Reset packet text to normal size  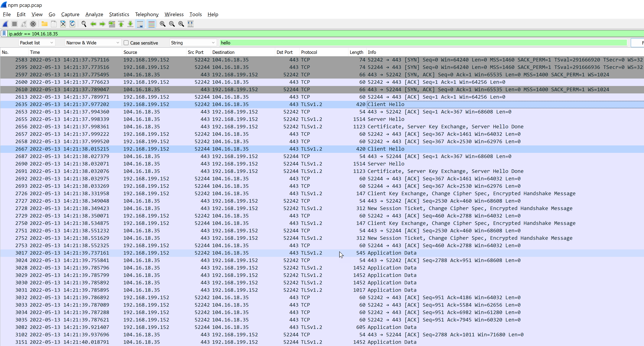pyautogui.click(x=181, y=24)
